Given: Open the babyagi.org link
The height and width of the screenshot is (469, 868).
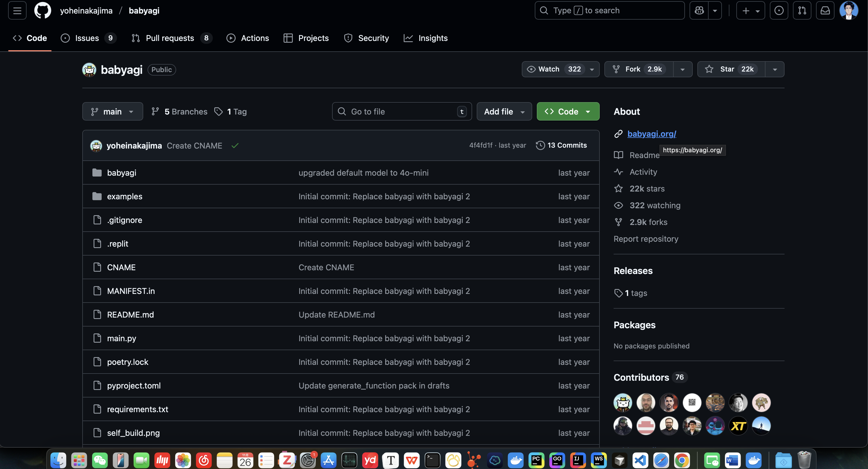Looking at the screenshot, I should 651,134.
